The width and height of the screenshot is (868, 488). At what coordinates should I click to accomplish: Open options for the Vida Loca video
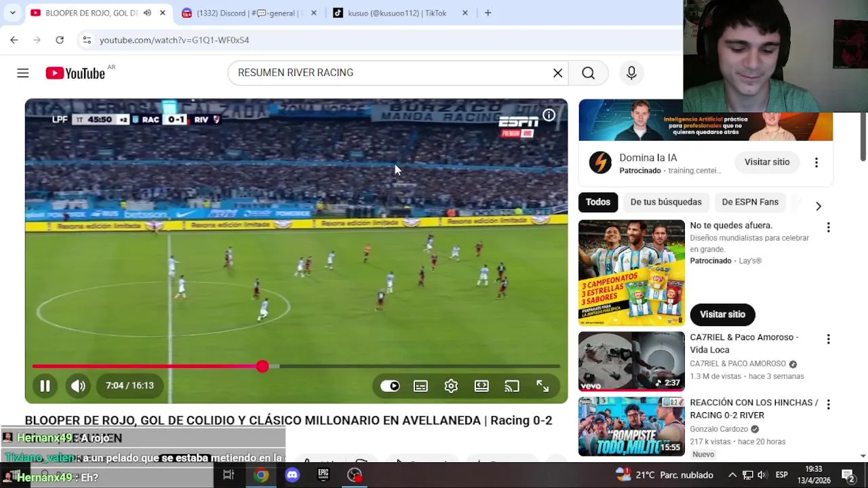828,340
